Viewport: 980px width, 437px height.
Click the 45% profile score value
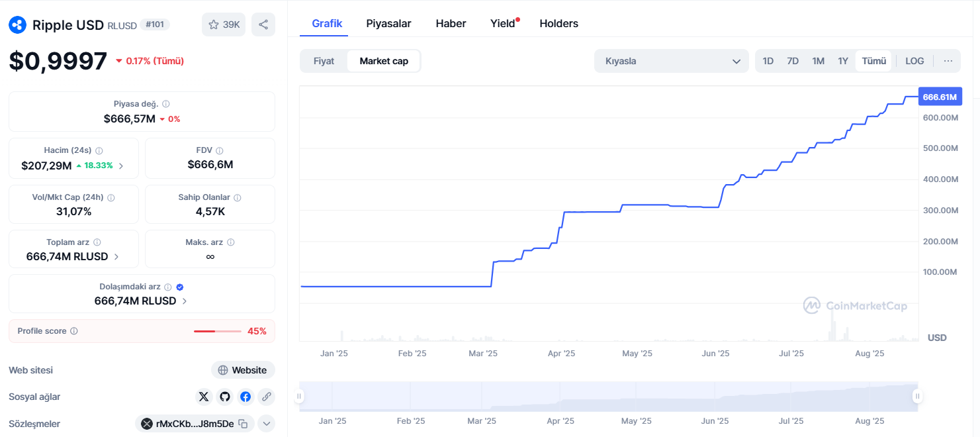(257, 331)
